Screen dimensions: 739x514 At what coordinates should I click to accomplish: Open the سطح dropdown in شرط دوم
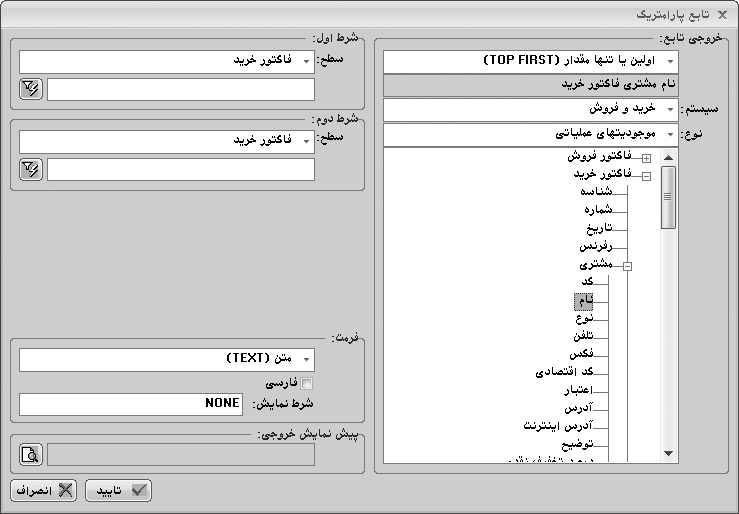pos(306,142)
